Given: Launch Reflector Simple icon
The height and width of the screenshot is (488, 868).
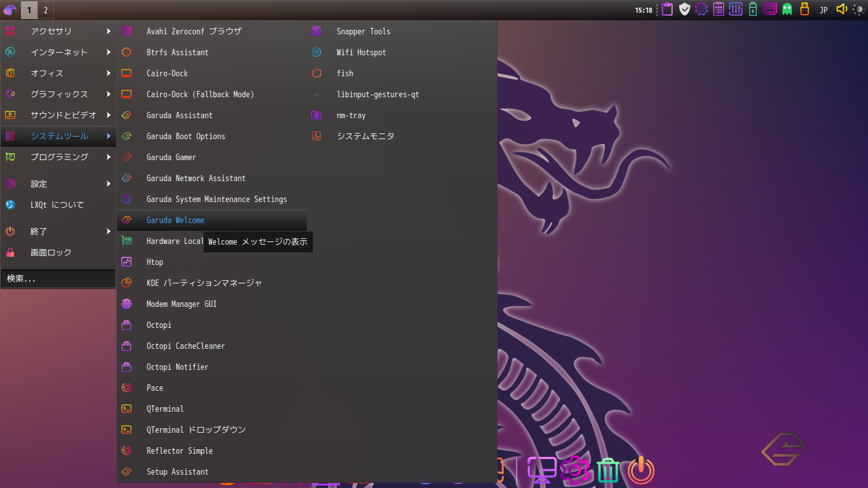Looking at the screenshot, I should pos(126,451).
